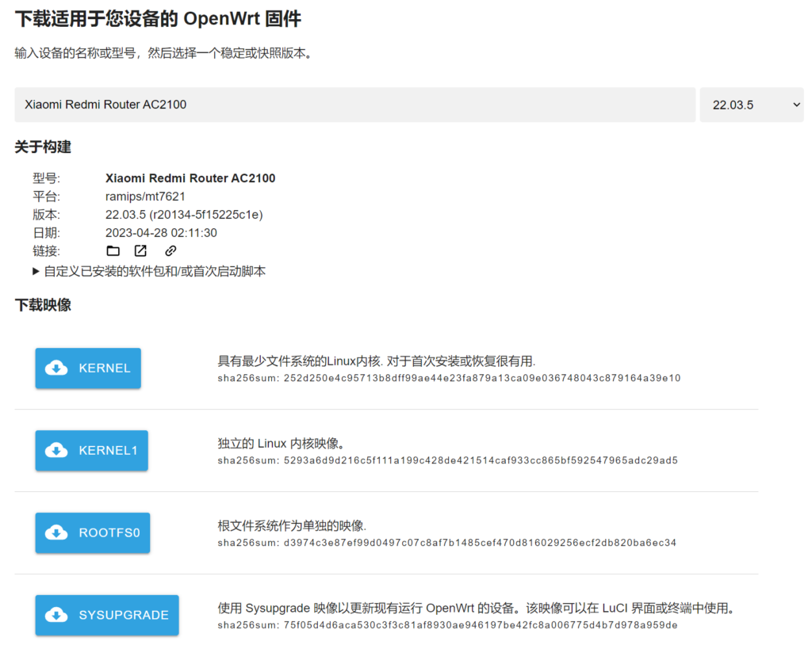Click cloud icon on the KERNEL1 button
The width and height of the screenshot is (812, 645).
[x=56, y=450]
